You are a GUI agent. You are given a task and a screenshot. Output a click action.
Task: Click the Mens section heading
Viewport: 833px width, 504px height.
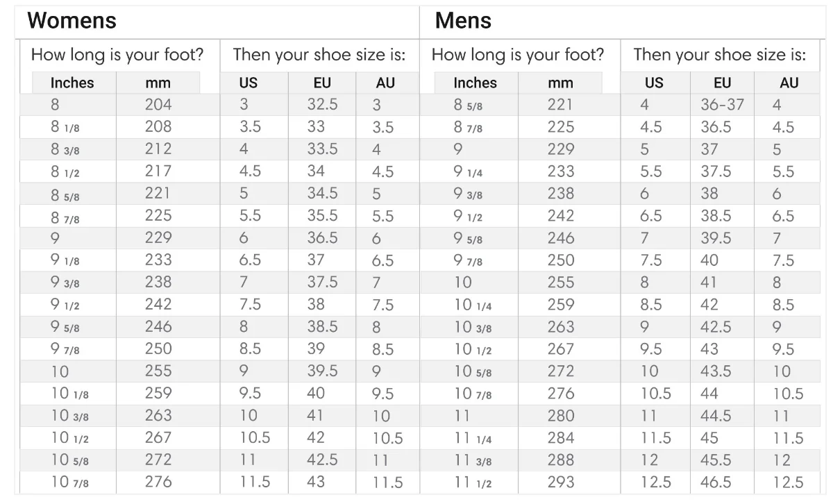click(x=463, y=21)
